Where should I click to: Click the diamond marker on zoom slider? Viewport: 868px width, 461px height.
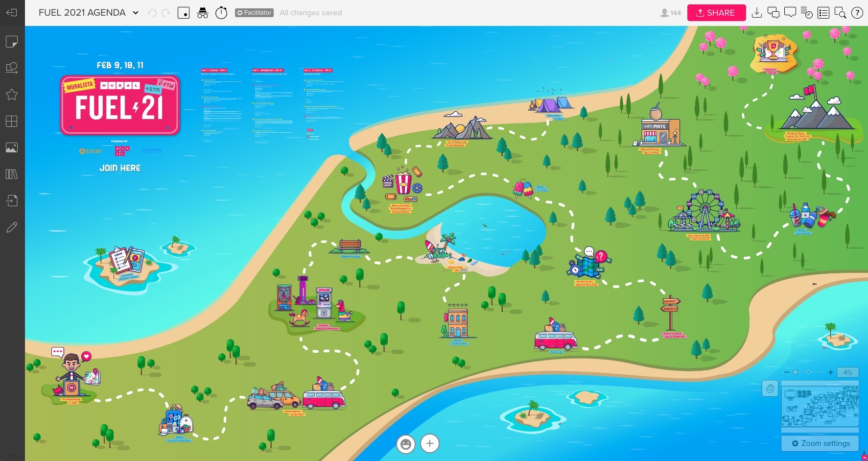[808, 372]
